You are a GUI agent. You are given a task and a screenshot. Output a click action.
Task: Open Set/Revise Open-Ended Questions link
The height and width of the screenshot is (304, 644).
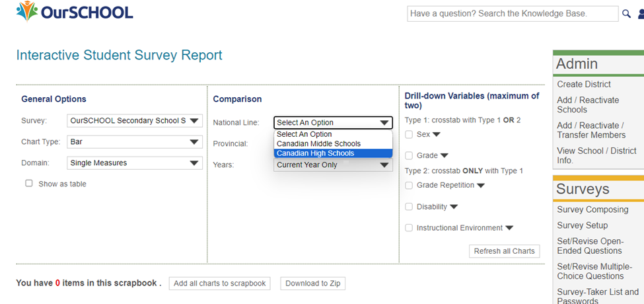[590, 246]
